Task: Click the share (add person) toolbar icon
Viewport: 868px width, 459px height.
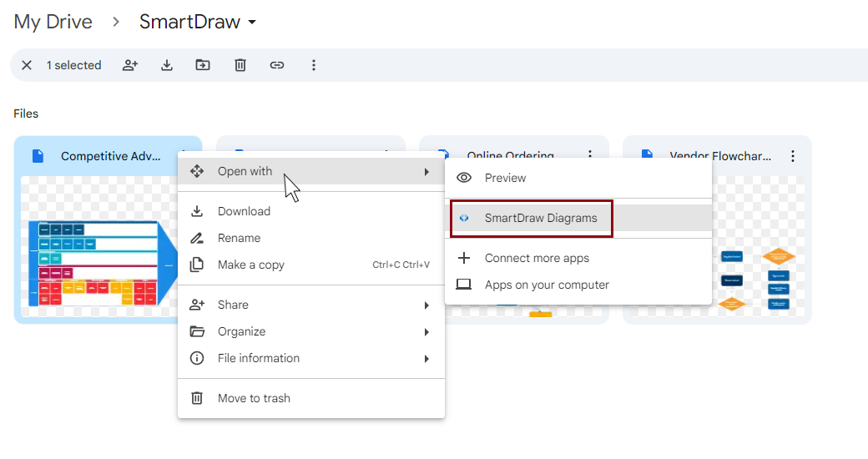Action: (x=130, y=65)
